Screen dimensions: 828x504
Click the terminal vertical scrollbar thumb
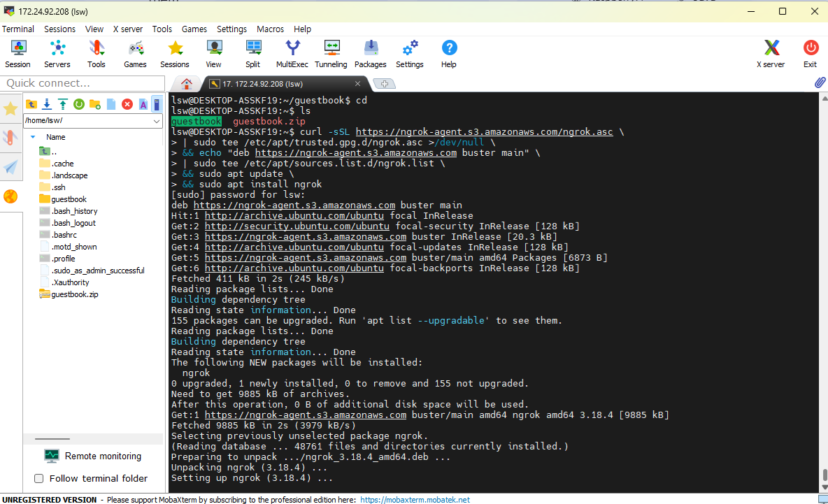pyautogui.click(x=825, y=475)
